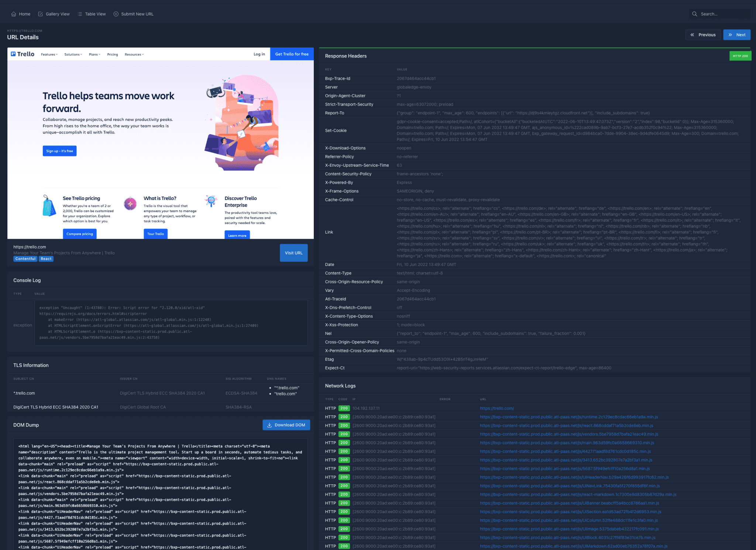Click the Visit URL button

tap(293, 253)
